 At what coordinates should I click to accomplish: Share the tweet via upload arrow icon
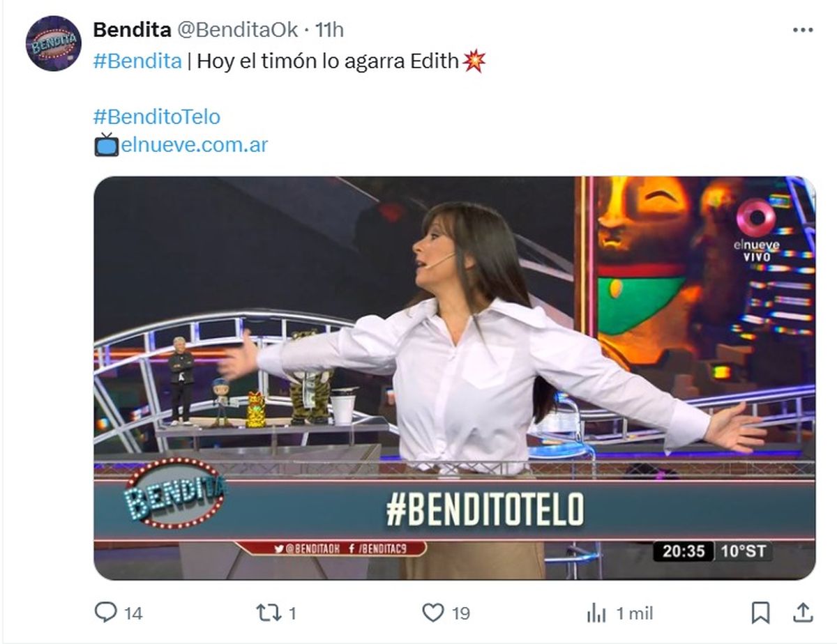click(x=804, y=613)
